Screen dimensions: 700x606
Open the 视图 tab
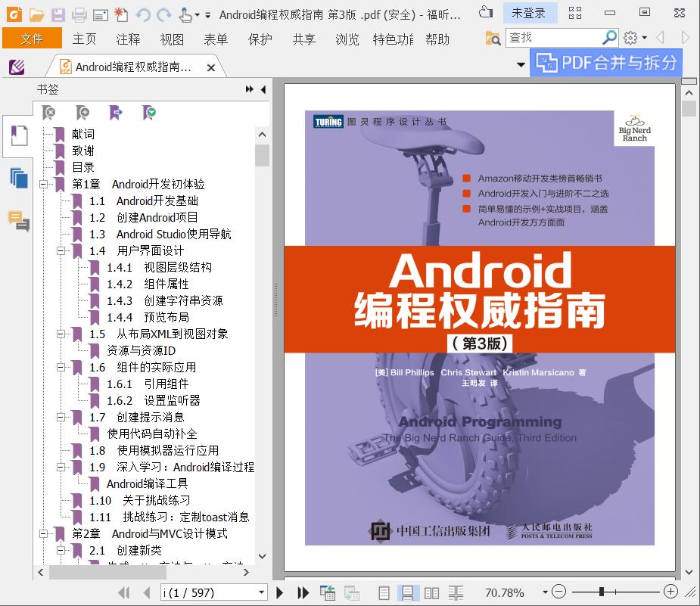[x=172, y=39]
